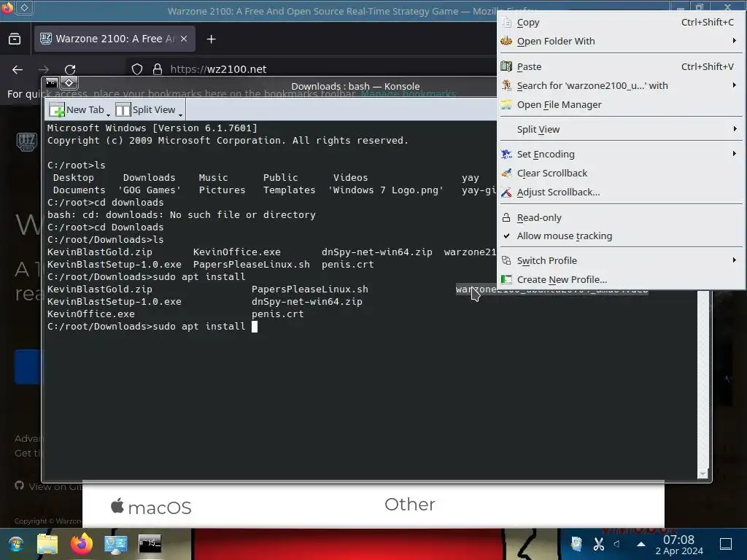The image size is (747, 560).
Task: Click Konsole window menu icon in title bar
Action: pos(52,83)
